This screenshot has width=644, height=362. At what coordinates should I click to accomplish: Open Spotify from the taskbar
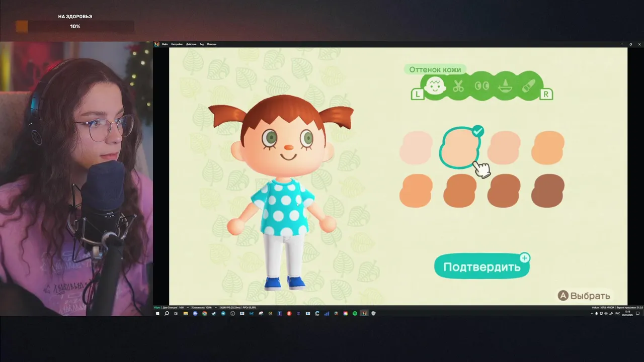coord(355,313)
